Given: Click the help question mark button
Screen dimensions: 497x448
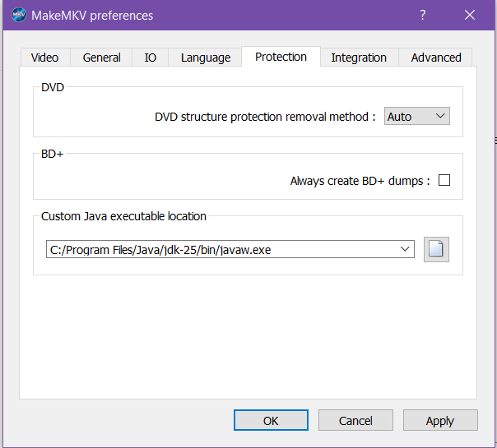Looking at the screenshot, I should click(x=422, y=15).
